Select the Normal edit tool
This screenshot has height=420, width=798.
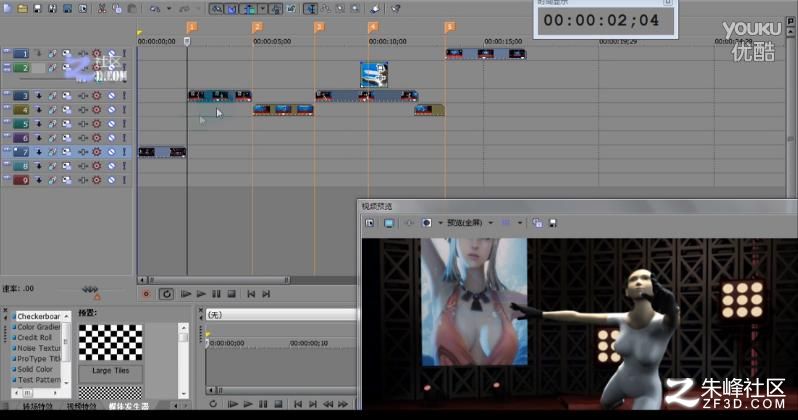point(310,8)
